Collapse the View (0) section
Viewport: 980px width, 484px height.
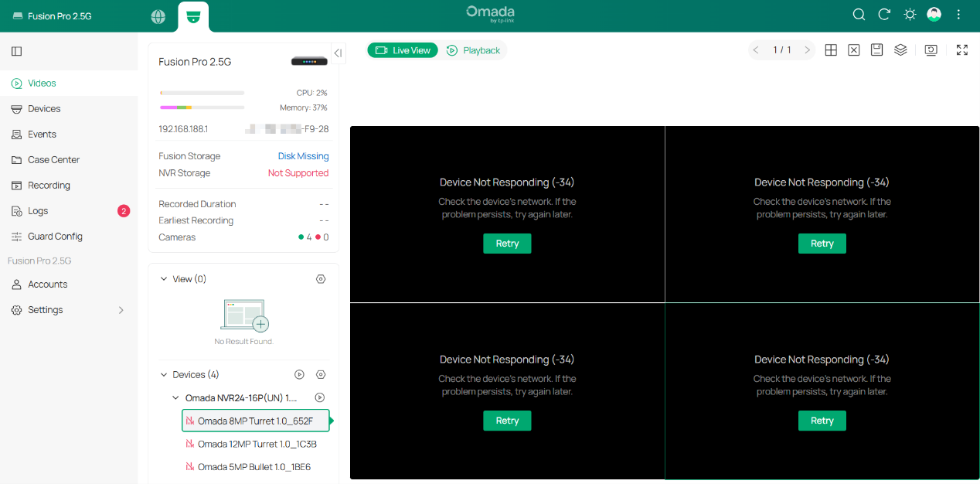pos(164,279)
